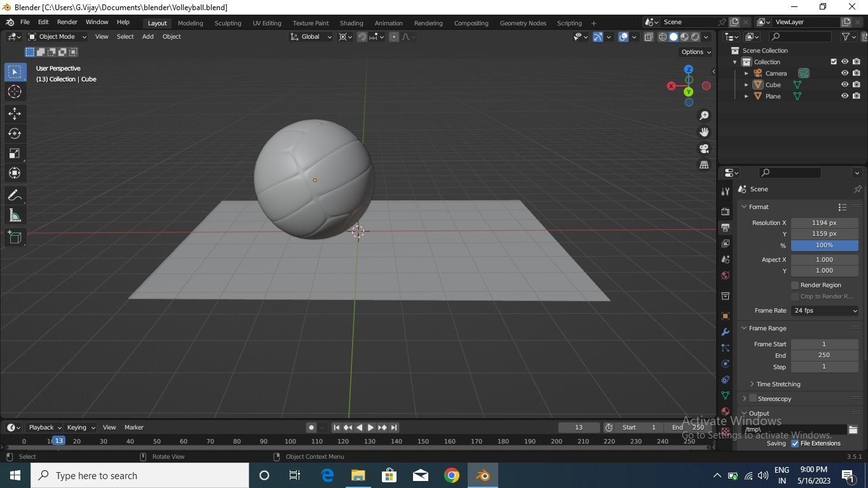
Task: Open the World properties tab
Action: (x=725, y=276)
